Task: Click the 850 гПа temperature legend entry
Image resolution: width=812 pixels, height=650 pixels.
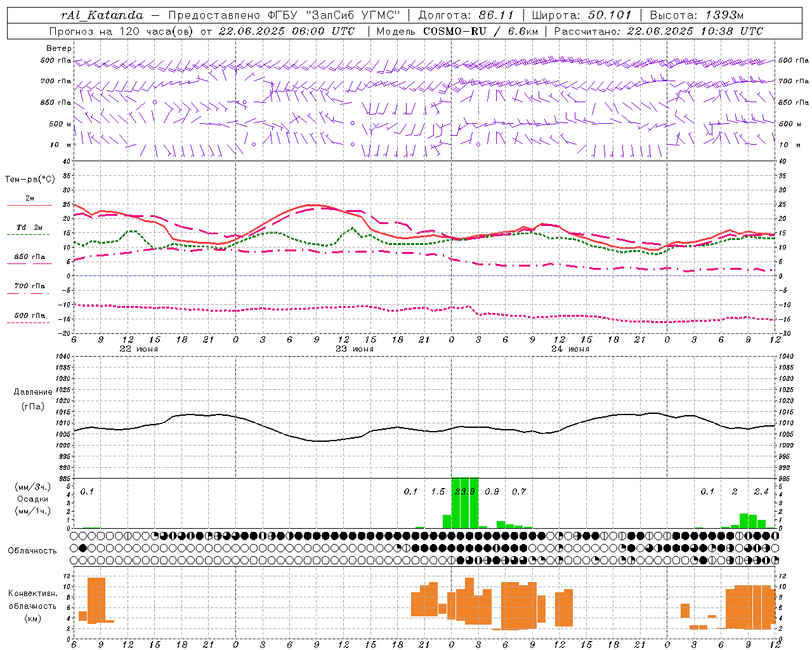Action: pyautogui.click(x=30, y=257)
